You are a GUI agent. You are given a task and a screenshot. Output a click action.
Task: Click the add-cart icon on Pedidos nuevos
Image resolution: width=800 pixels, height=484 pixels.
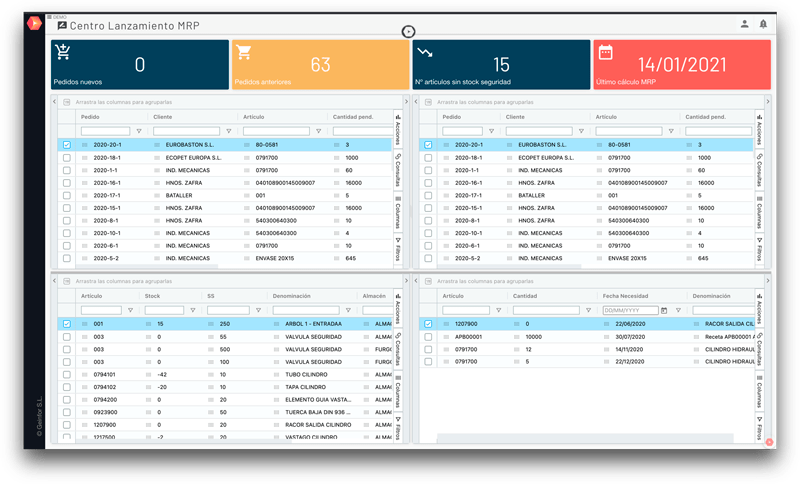(63, 53)
